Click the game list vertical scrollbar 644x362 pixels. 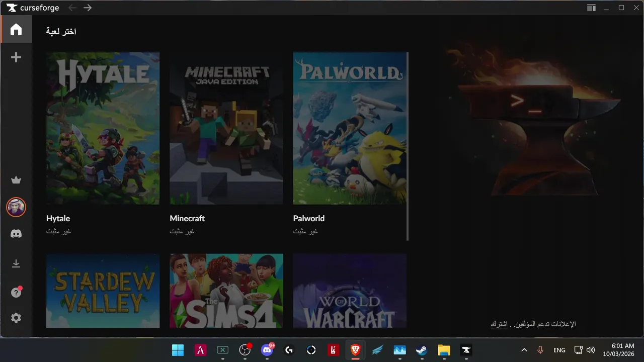pyautogui.click(x=408, y=146)
